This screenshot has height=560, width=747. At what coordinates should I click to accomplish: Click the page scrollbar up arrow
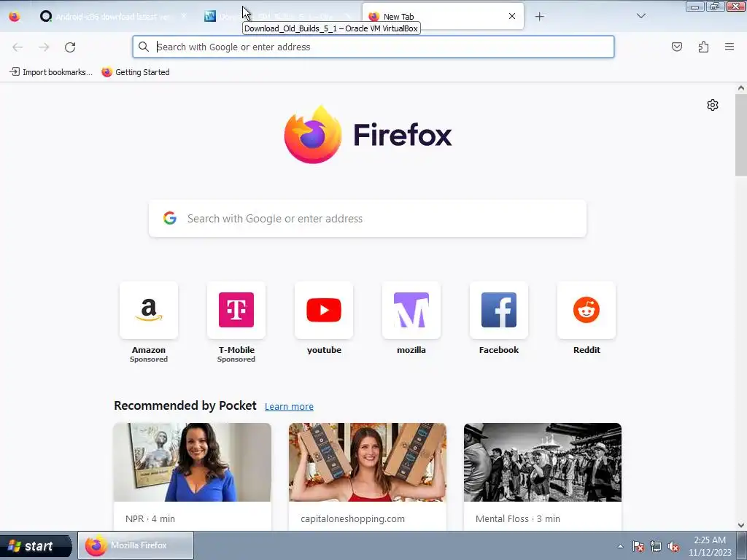point(741,88)
